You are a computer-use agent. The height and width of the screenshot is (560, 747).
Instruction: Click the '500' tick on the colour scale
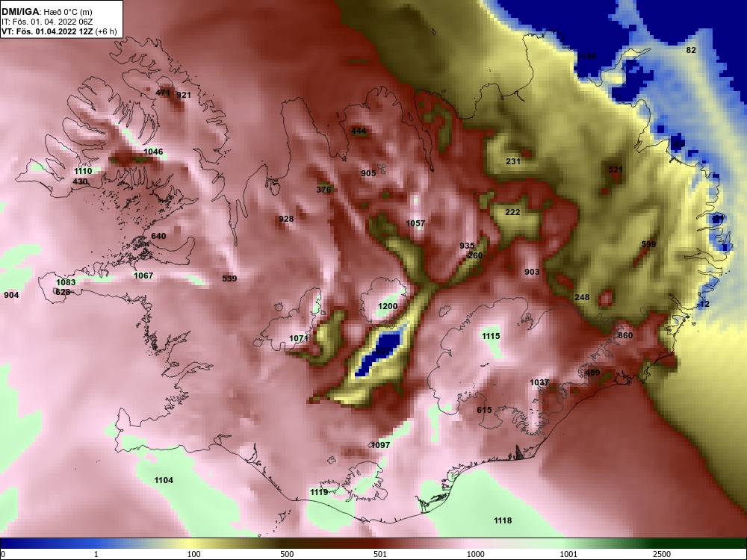coord(287,554)
